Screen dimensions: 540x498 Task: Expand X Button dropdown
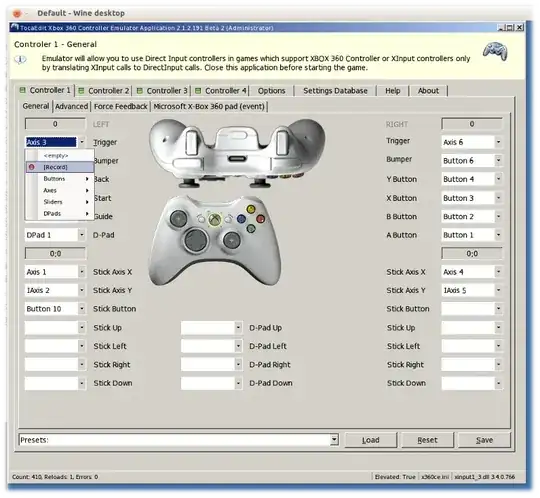pyautogui.click(x=498, y=198)
